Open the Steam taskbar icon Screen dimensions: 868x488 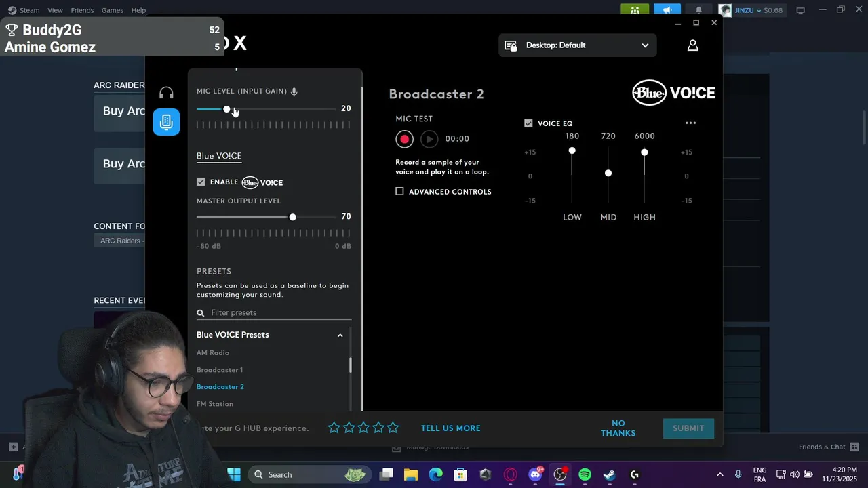coord(610,474)
